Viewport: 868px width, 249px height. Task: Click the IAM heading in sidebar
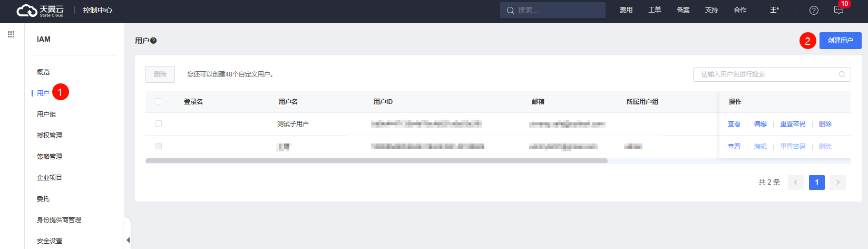[44, 39]
